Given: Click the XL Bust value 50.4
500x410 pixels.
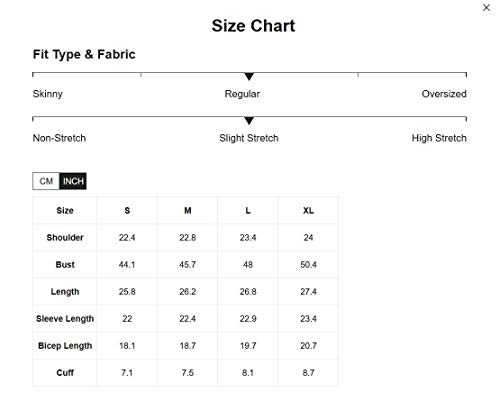Looking at the screenshot, I should click(x=308, y=265).
